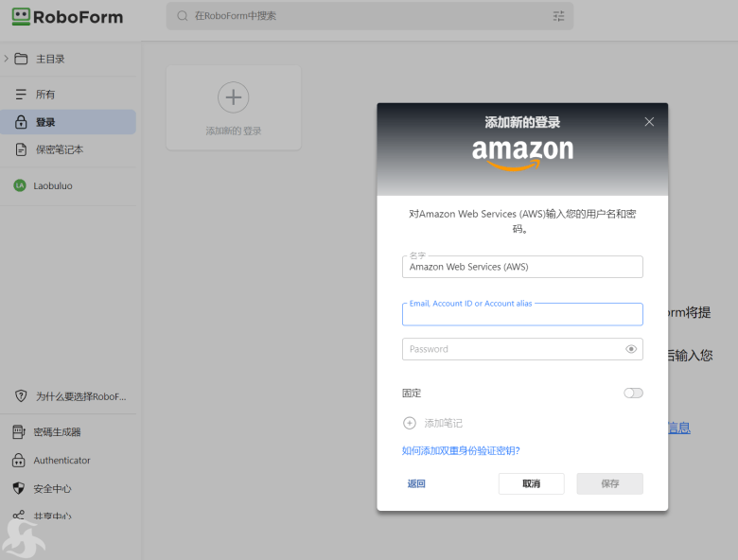Click the sharing center icon
The image size is (738, 560).
click(x=18, y=516)
